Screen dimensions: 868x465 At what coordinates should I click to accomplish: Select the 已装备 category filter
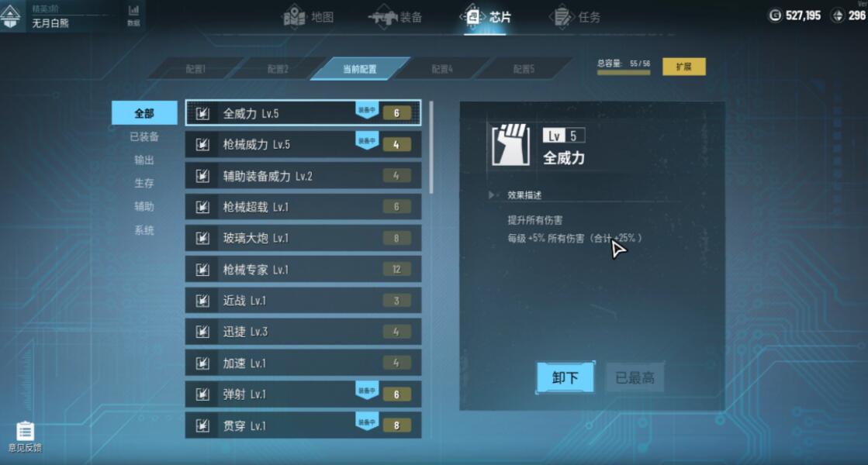tap(144, 136)
